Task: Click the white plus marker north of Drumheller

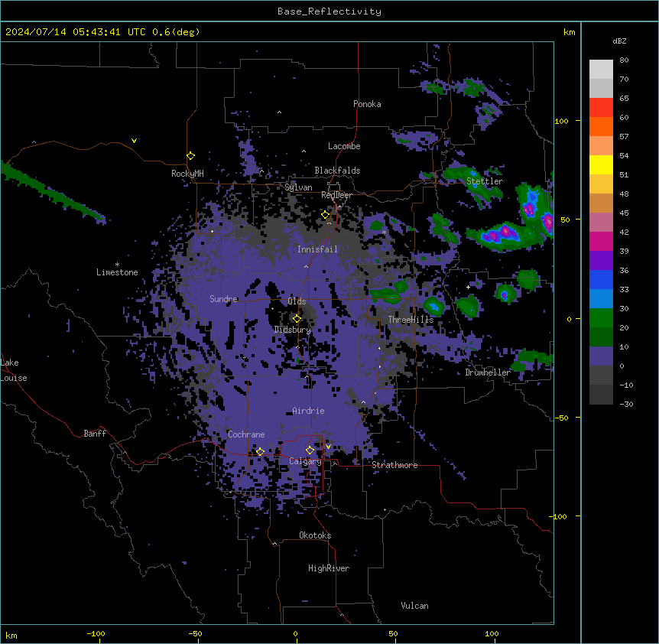Action: pyautogui.click(x=468, y=287)
